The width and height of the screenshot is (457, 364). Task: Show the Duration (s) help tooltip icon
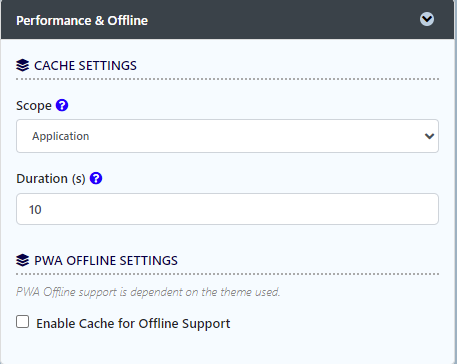96,178
